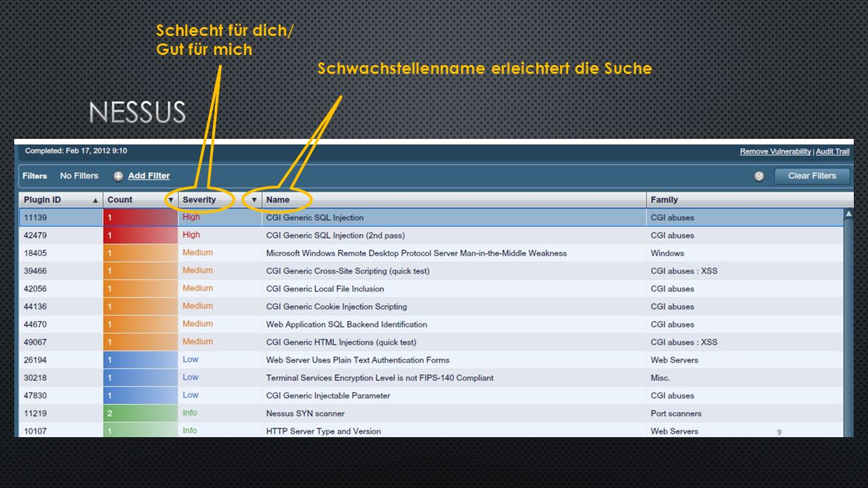The image size is (868, 488).
Task: Select plugin ID 47830 cell
Action: 61,395
